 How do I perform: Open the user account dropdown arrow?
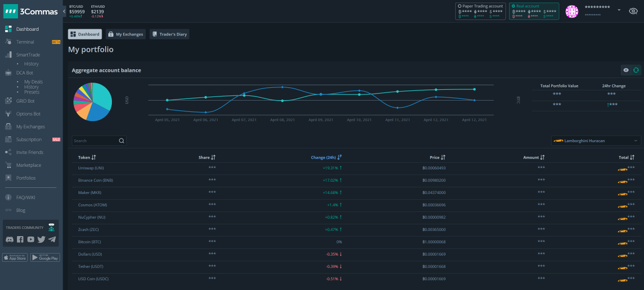pyautogui.click(x=619, y=10)
